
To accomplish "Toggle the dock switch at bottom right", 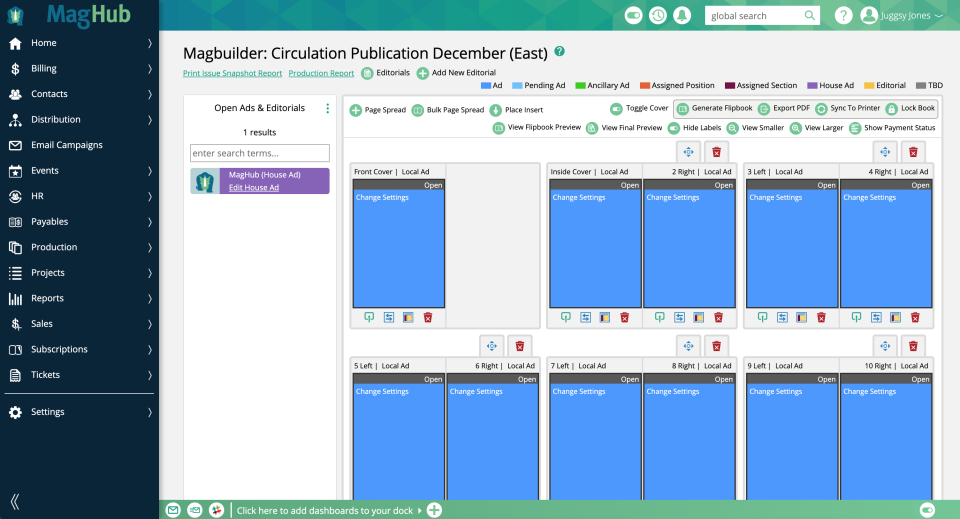I will point(928,510).
